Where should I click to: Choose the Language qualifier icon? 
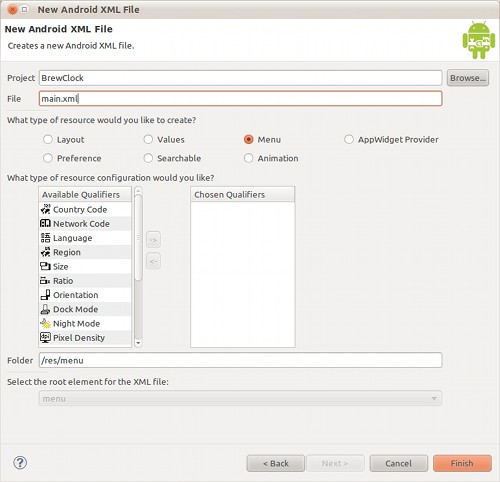[45, 238]
